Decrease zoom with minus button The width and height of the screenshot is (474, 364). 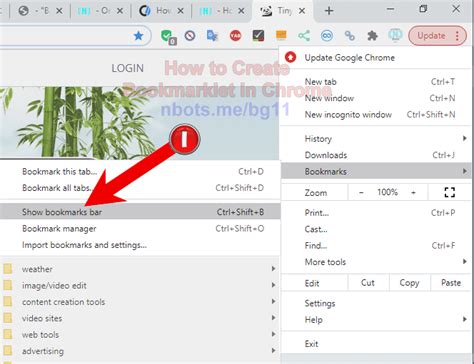click(x=361, y=192)
